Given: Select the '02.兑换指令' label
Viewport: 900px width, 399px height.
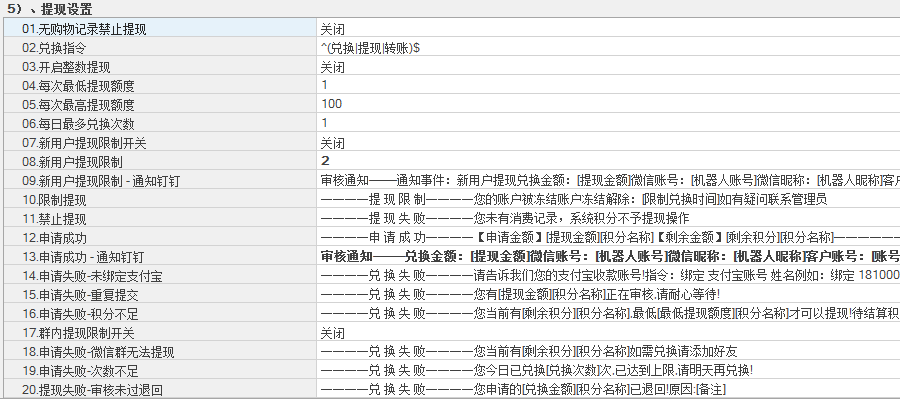Looking at the screenshot, I should point(54,48).
